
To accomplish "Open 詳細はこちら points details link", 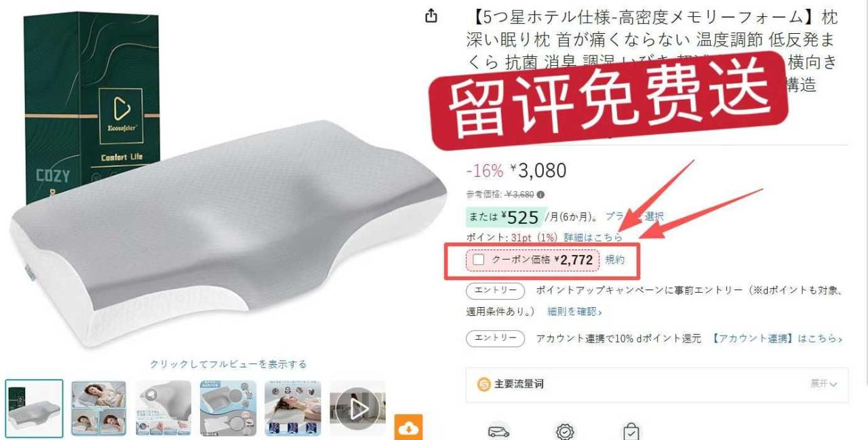I will 593,237.
